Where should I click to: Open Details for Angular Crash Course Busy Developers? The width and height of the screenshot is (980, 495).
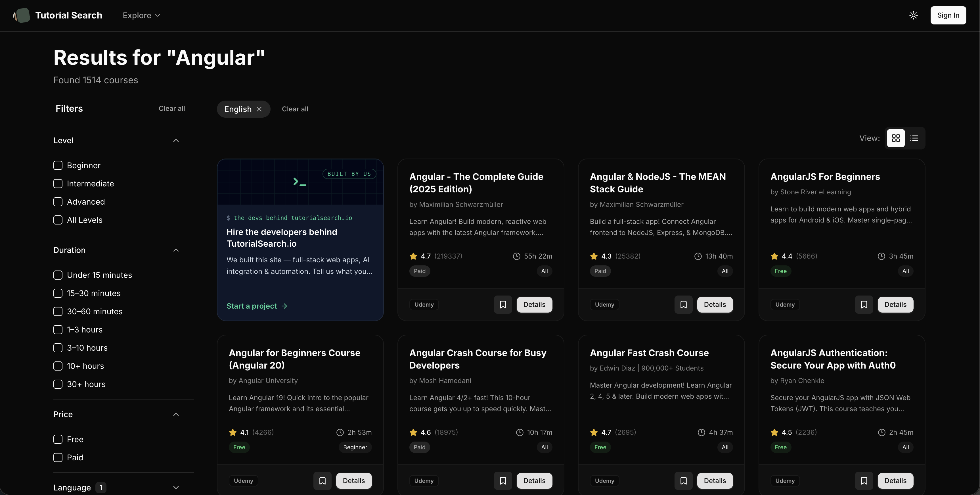pyautogui.click(x=534, y=481)
